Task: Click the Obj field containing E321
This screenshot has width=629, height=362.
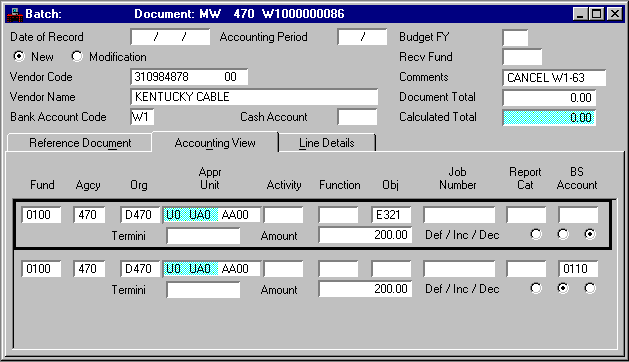Action: tap(391, 215)
